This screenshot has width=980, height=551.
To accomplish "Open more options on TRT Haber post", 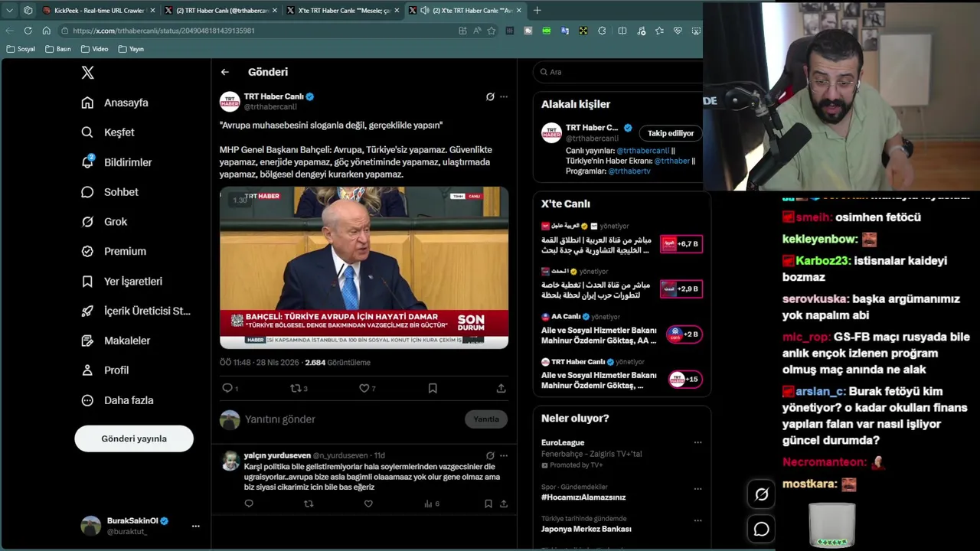I will (504, 96).
